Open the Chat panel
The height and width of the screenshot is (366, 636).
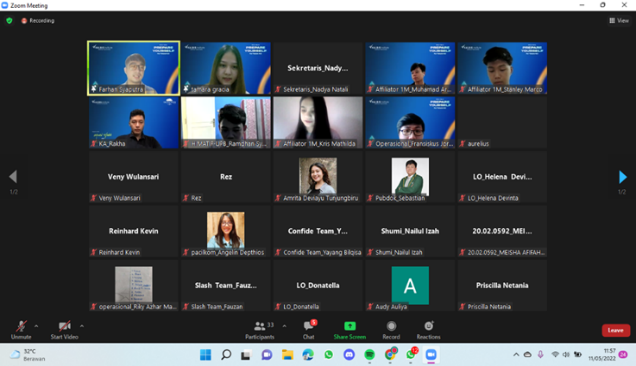[x=309, y=329]
